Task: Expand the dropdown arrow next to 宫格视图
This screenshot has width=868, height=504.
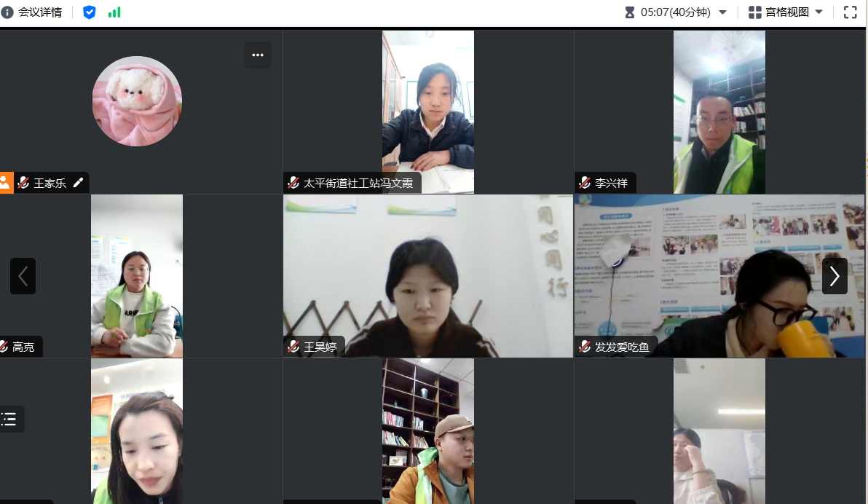Action: pyautogui.click(x=819, y=12)
